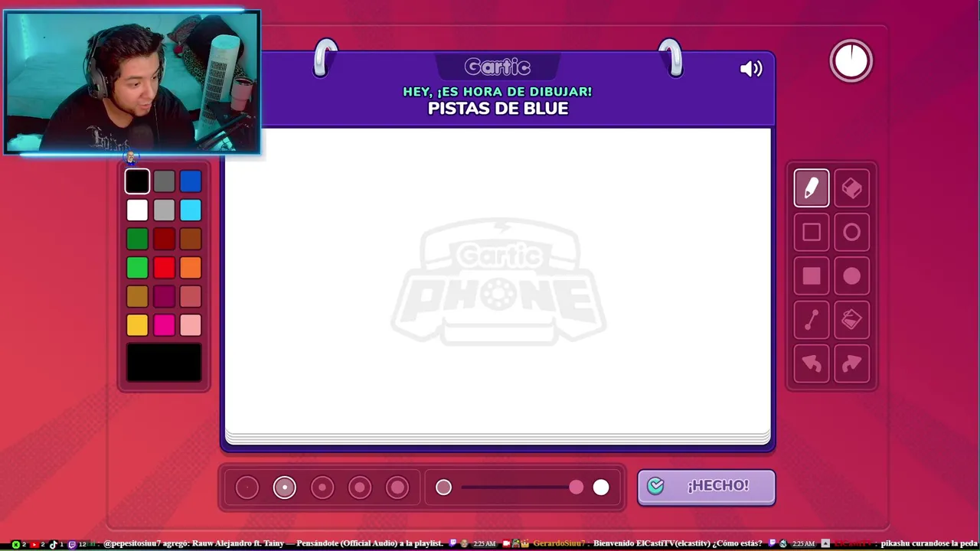Undo the last stroke
Image resolution: width=980 pixels, height=551 pixels.
[x=812, y=364]
